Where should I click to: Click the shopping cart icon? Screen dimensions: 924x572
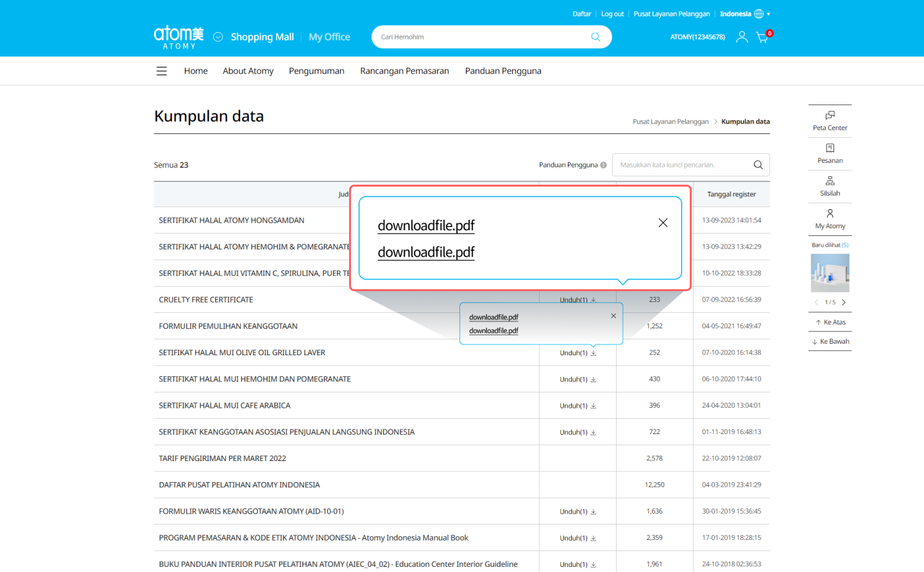pos(762,37)
